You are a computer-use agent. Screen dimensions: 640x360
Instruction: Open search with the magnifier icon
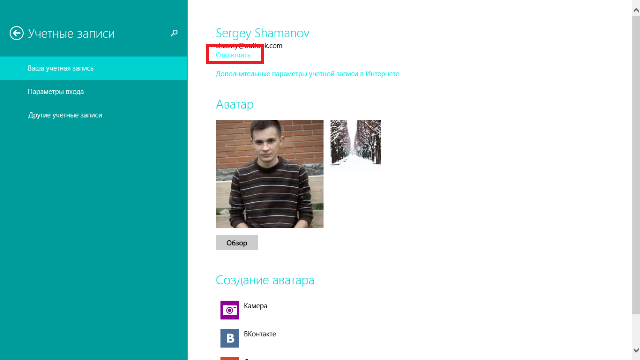click(x=174, y=33)
